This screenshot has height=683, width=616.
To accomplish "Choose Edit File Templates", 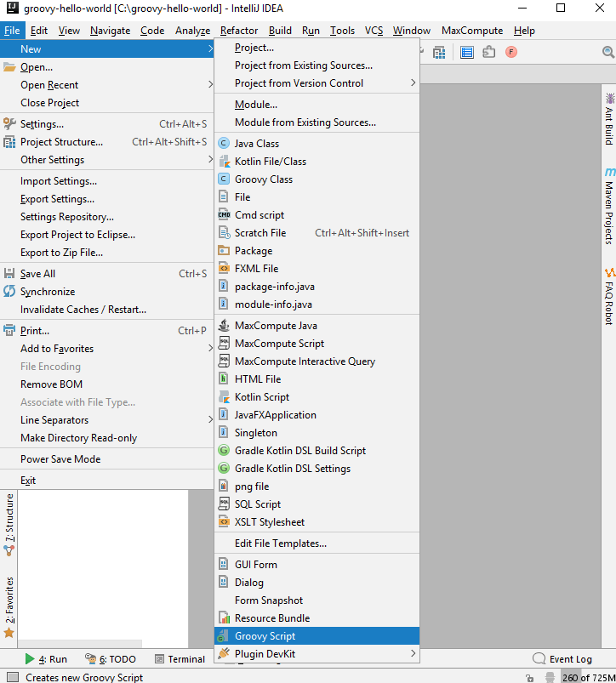I will tap(317, 544).
